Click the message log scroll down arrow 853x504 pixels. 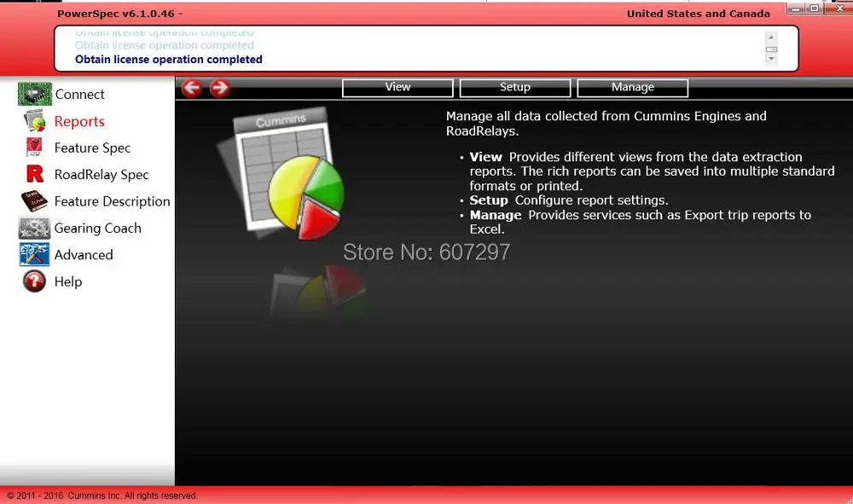771,59
